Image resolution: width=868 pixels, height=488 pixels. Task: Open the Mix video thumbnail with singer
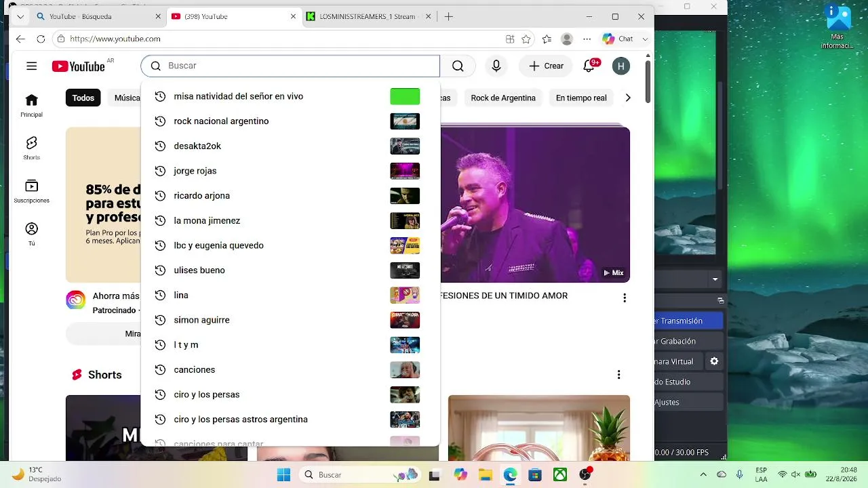(x=535, y=205)
